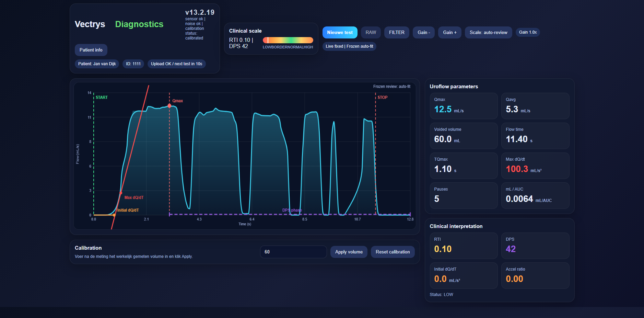Click the Clinical interpretation heading
The height and width of the screenshot is (318, 644).
click(456, 226)
